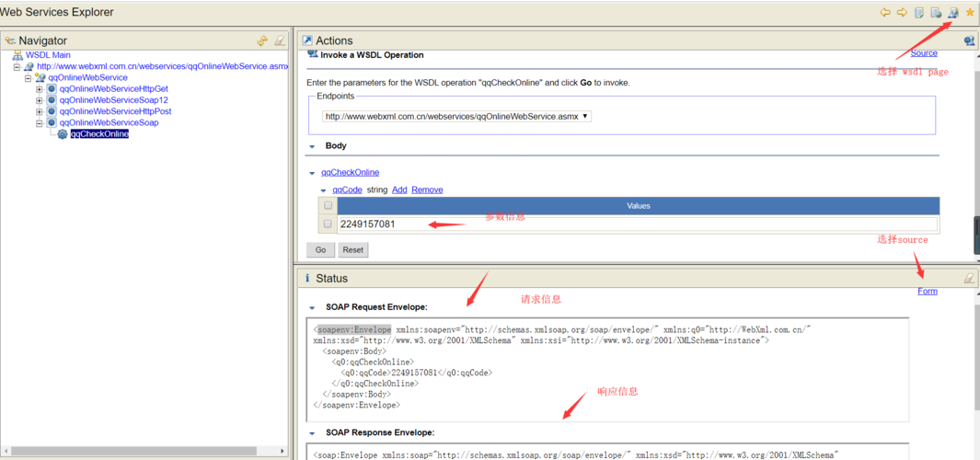Click the Forward arrow in top toolbar
This screenshot has height=460, width=980.
(902, 13)
